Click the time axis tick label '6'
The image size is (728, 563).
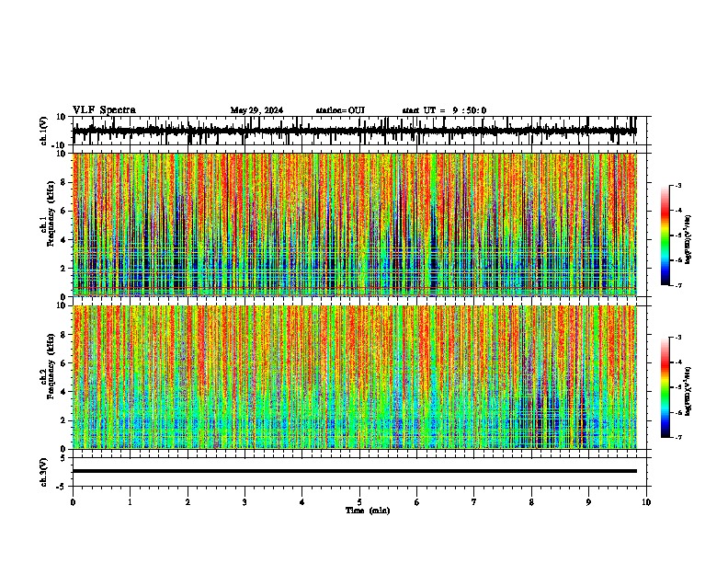coord(417,502)
